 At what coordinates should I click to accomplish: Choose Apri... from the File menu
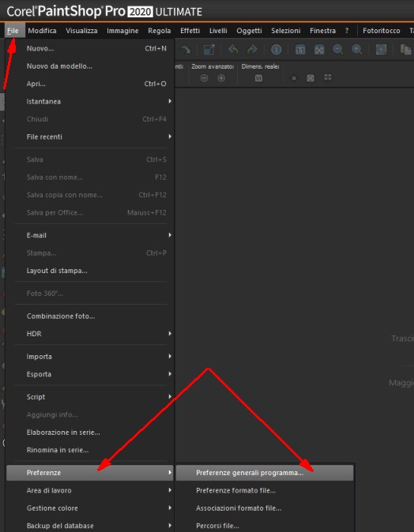[90, 84]
